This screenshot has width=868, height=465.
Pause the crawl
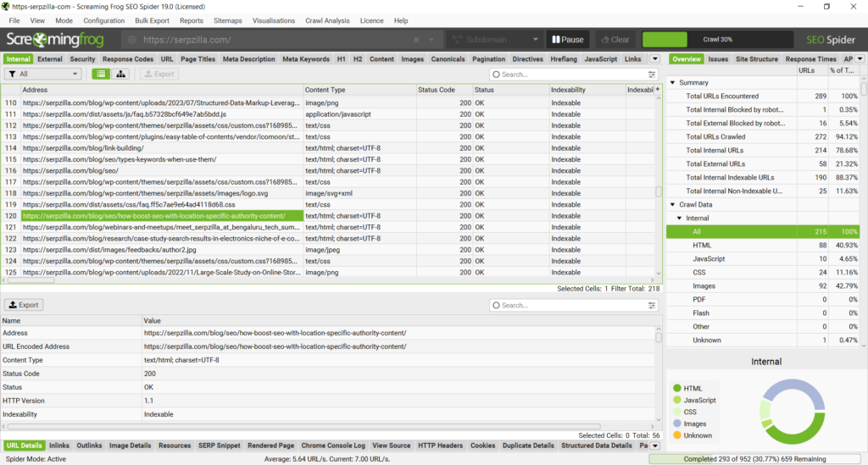click(567, 40)
